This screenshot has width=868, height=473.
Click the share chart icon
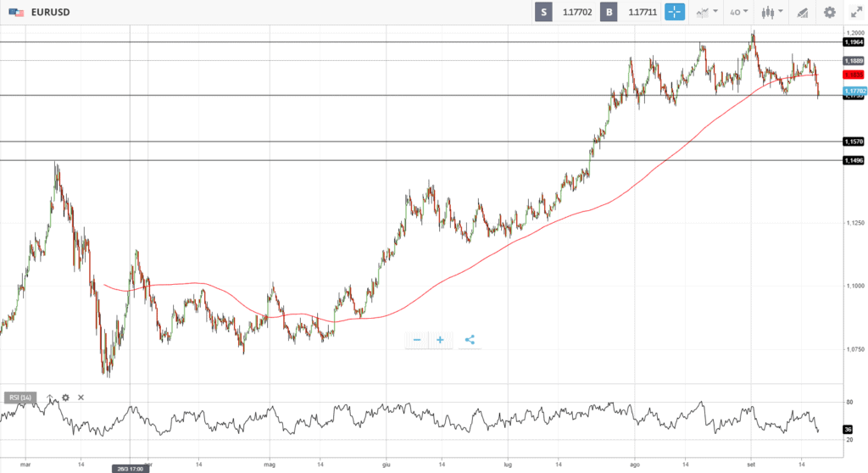pyautogui.click(x=470, y=340)
